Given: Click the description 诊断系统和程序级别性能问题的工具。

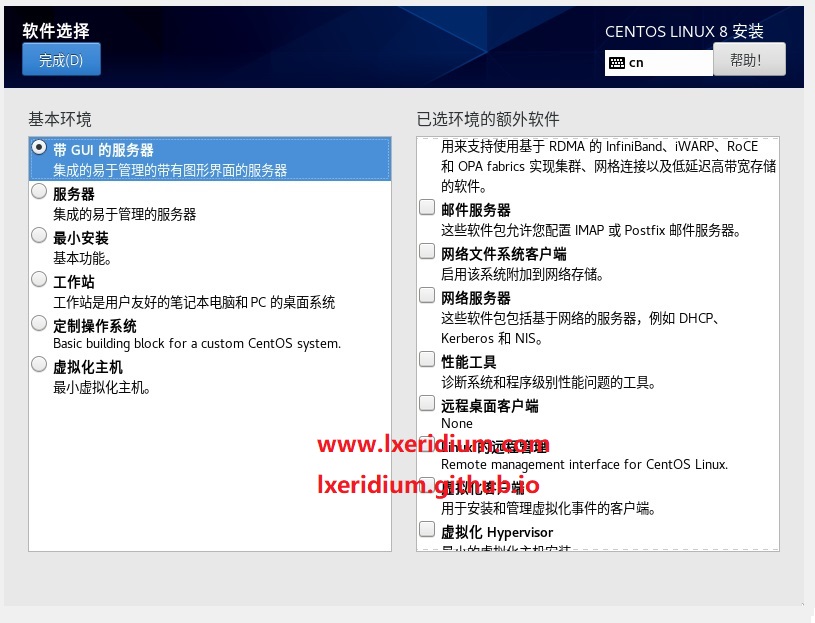Looking at the screenshot, I should (548, 382).
